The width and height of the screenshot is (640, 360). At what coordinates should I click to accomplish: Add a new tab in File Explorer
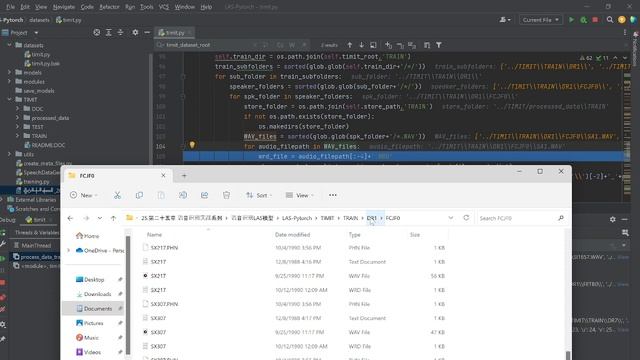point(184,176)
